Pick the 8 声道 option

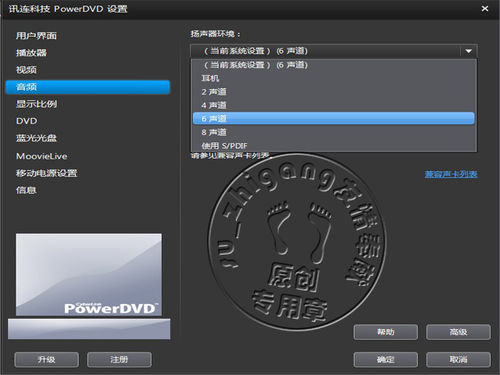[334, 132]
